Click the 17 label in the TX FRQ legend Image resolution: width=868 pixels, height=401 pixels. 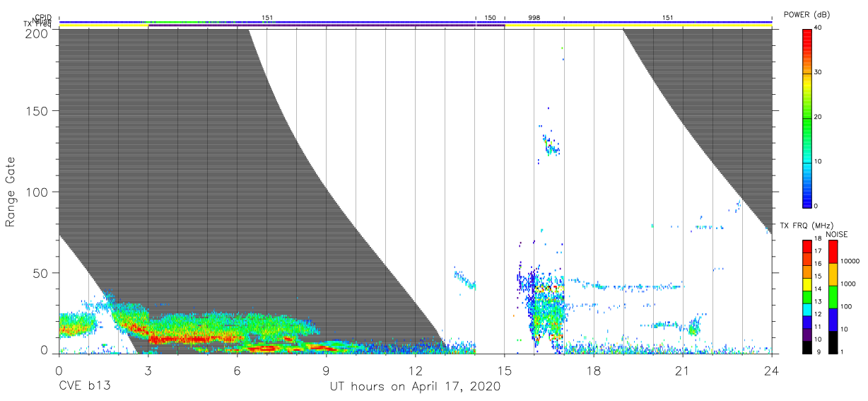click(819, 251)
